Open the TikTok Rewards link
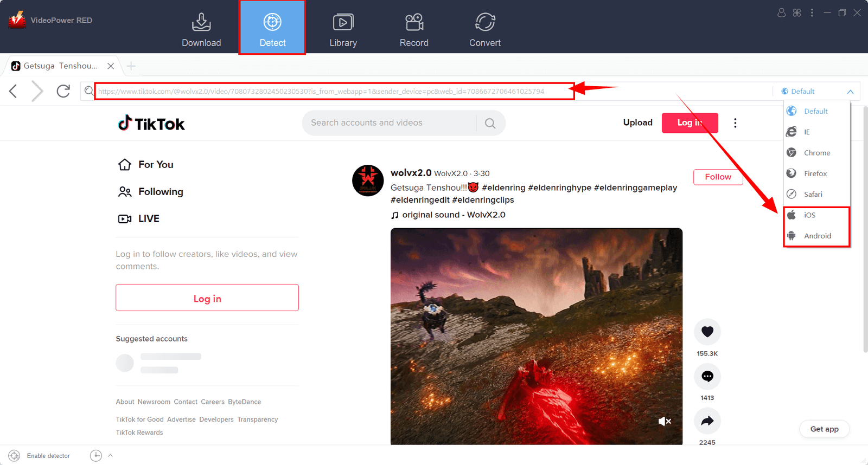Viewport: 868px width, 465px height. tap(139, 432)
